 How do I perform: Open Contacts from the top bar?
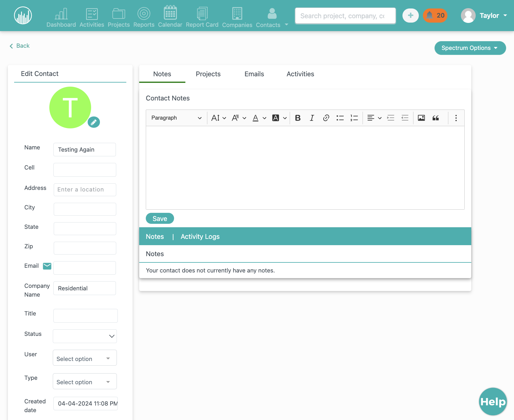268,17
